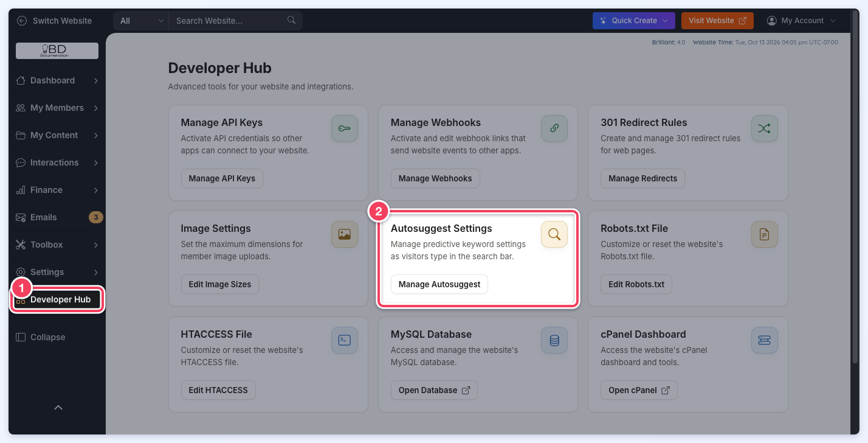868x443 pixels.
Task: Open the Emails sidebar item
Action: point(57,217)
